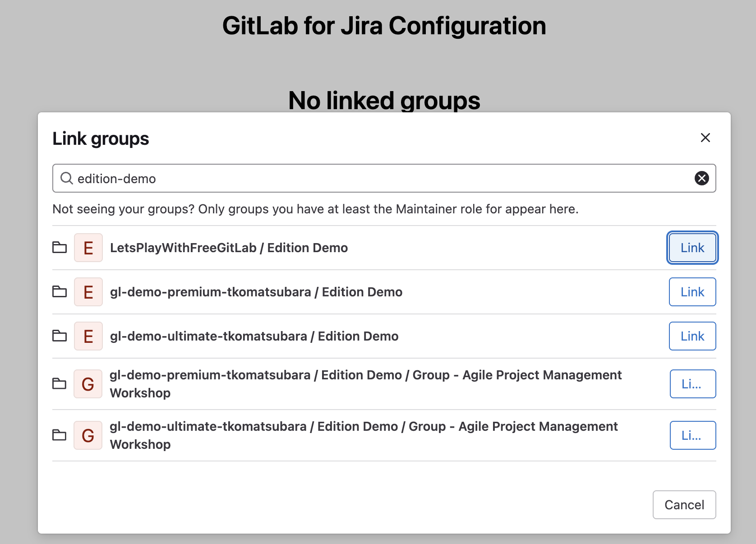Select the gl-demo-premium Agile Project Management Workshop name
The width and height of the screenshot is (756, 544).
point(366,384)
